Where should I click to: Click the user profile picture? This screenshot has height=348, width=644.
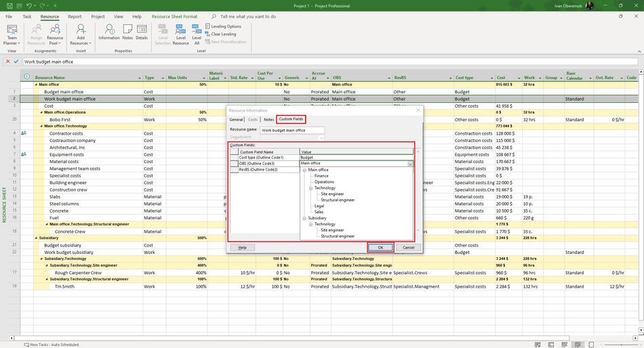(589, 5)
